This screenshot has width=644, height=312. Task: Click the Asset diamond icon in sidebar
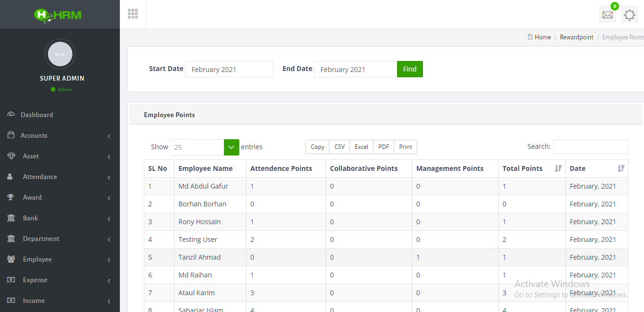click(11, 156)
